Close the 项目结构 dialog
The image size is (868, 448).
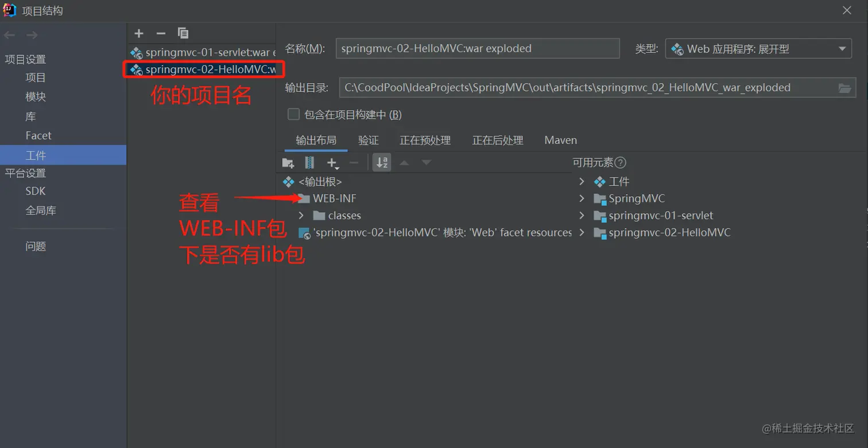[x=847, y=10]
